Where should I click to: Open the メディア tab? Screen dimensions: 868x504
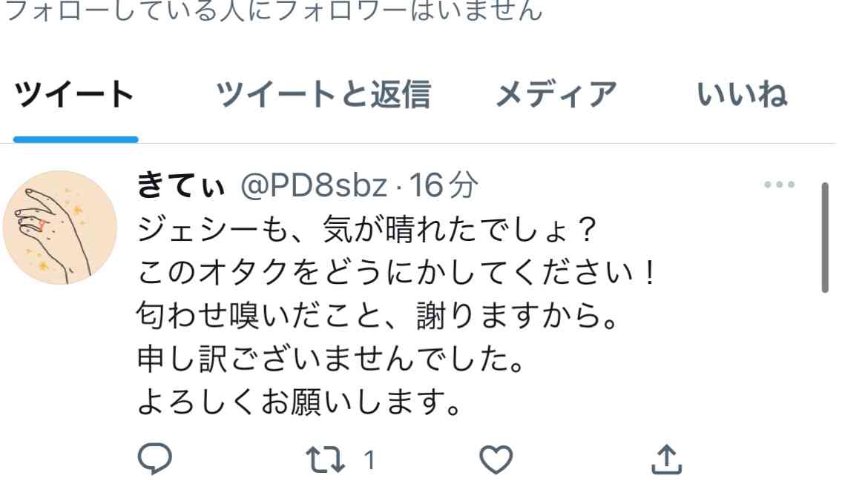pyautogui.click(x=556, y=94)
